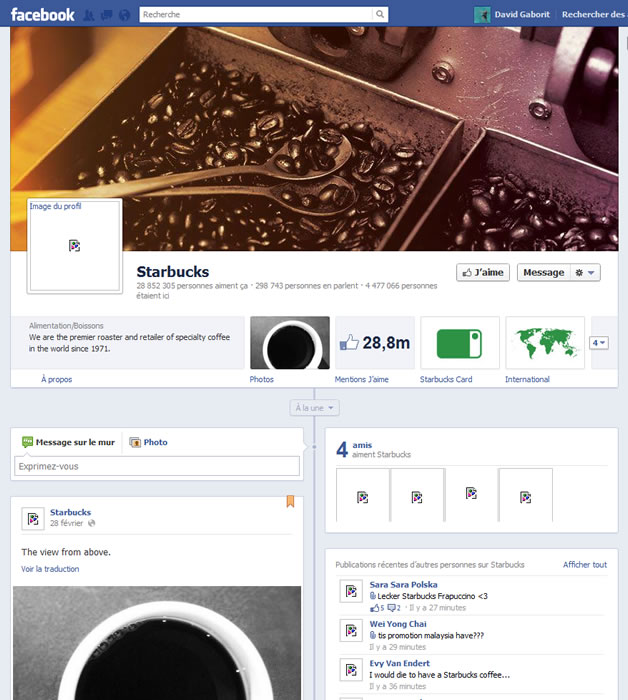Open the À propos link

56,379
